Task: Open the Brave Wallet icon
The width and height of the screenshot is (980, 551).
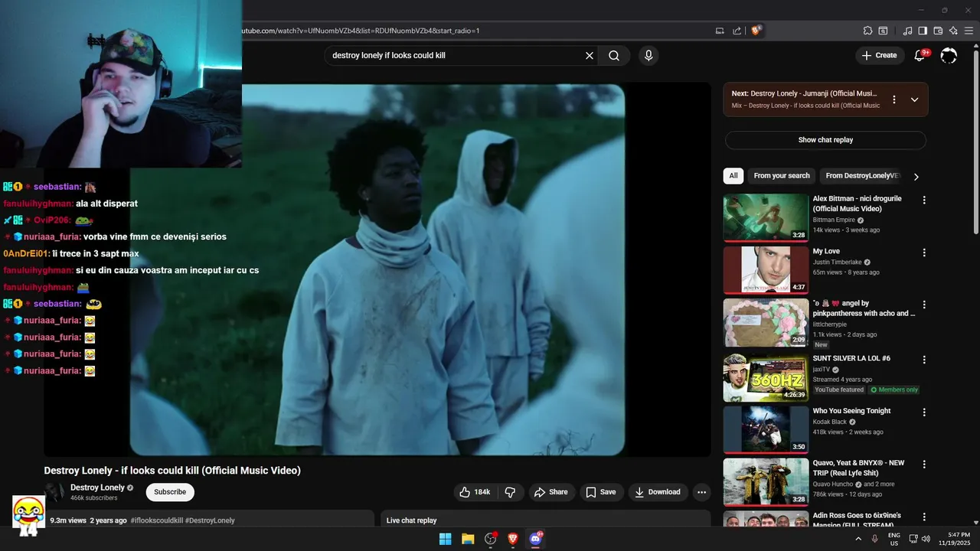Action: [x=938, y=31]
